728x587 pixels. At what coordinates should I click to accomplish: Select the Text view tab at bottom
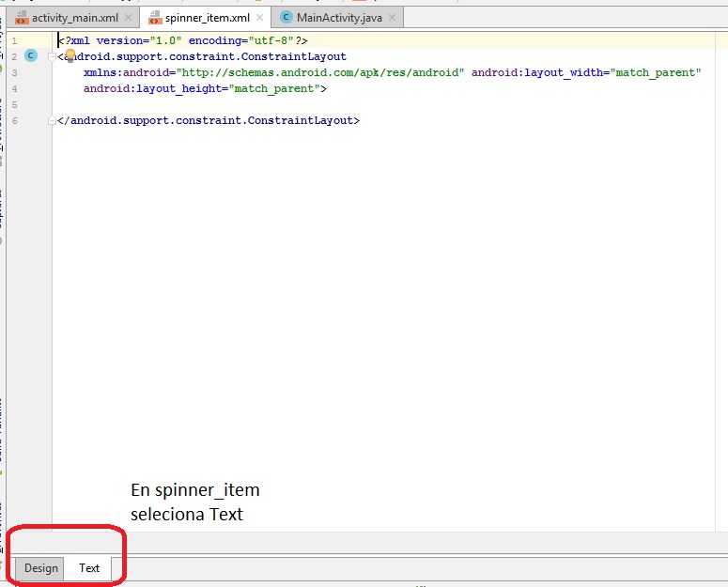pyautogui.click(x=89, y=568)
